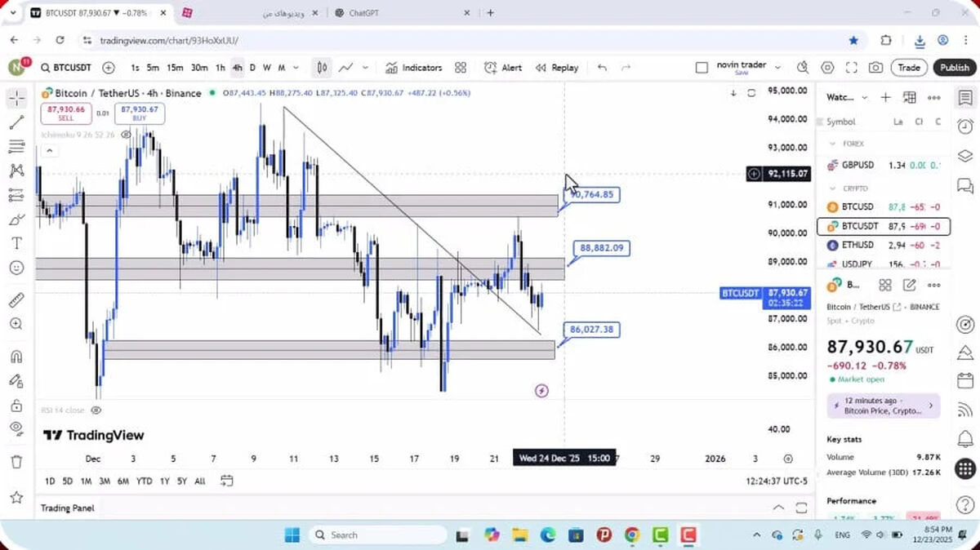Collapse the indicator legend chevron
Screen dimensions: 980x550
pyautogui.click(x=48, y=151)
